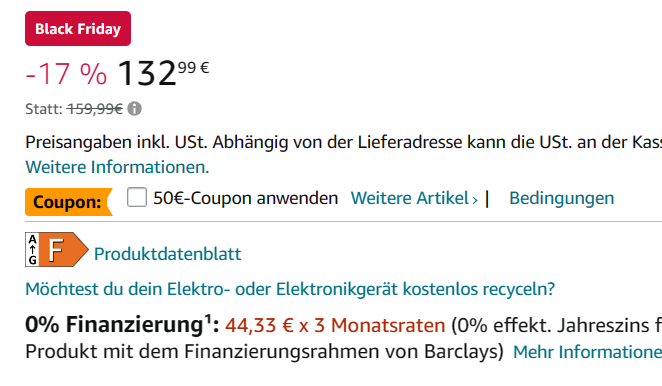Click the footnote 1 after Finanzierung
The image size is (662, 386).
tap(208, 319)
